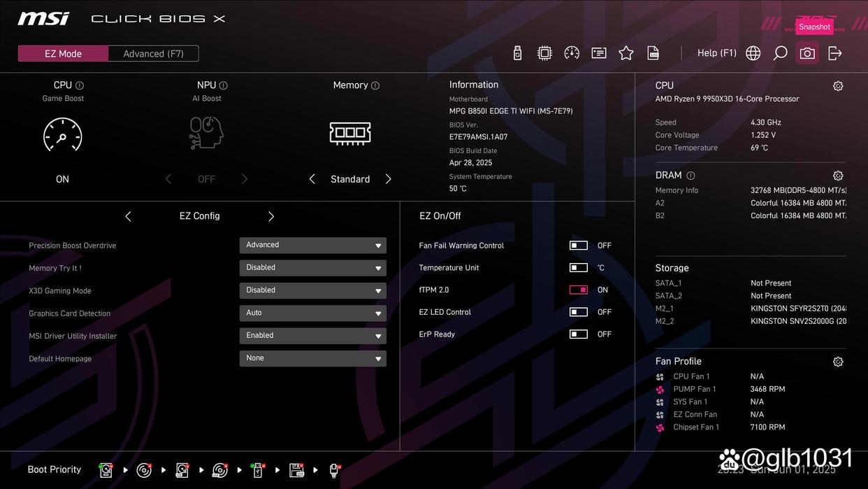Open DRAM settings gear icon

click(838, 176)
